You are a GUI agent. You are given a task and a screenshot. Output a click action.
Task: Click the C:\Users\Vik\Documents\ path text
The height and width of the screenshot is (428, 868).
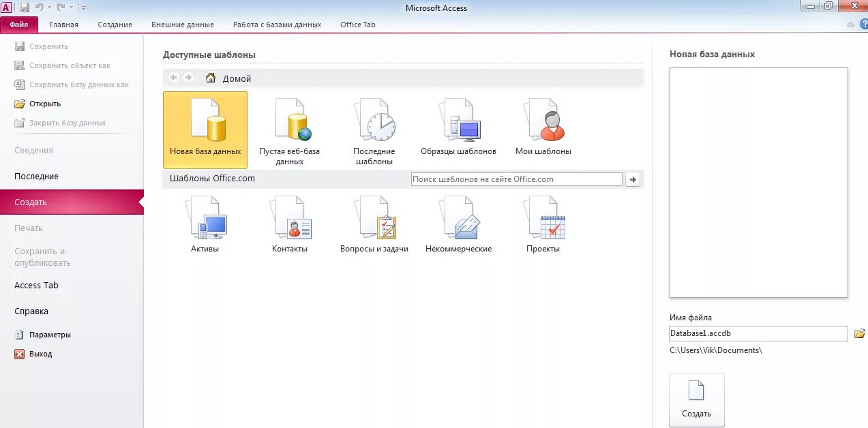(x=715, y=350)
